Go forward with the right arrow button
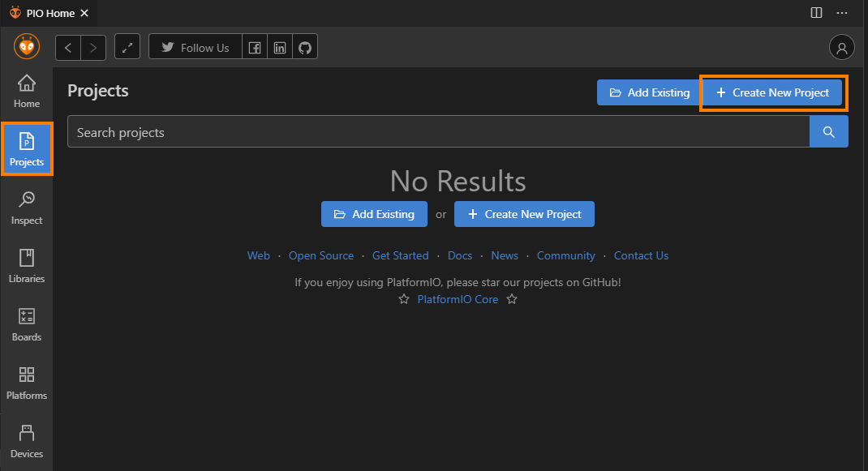The height and width of the screenshot is (471, 868). [93, 48]
